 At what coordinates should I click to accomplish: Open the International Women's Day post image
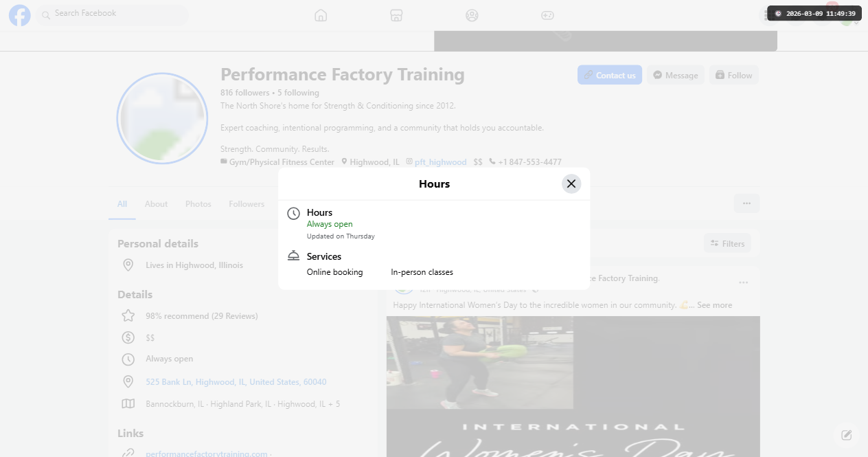point(573,386)
